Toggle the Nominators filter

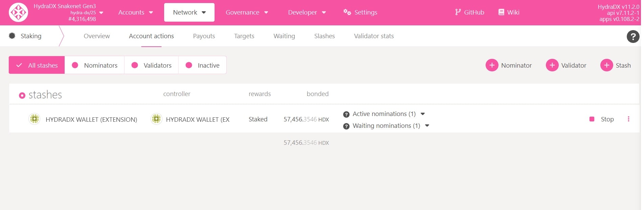pyautogui.click(x=94, y=65)
